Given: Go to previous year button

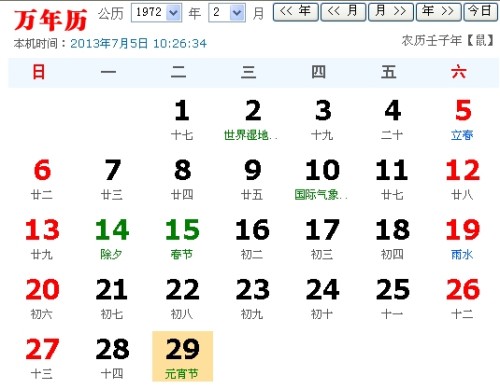Looking at the screenshot, I should point(295,12).
